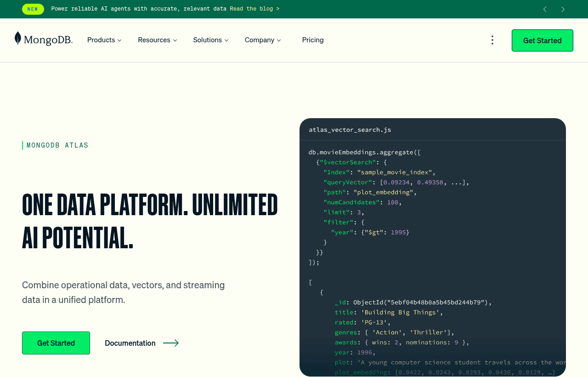588x377 pixels.
Task: Follow the Read the blog link
Action: click(254, 9)
